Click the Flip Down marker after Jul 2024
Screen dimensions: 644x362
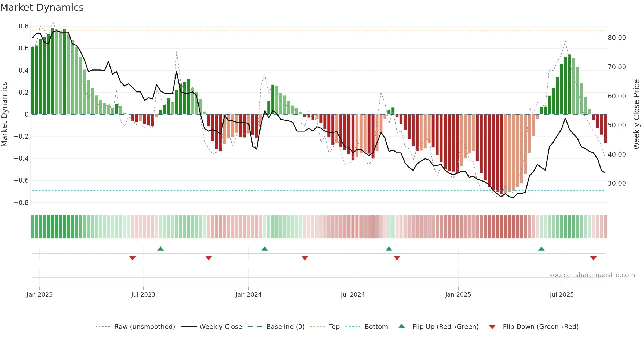(x=397, y=258)
